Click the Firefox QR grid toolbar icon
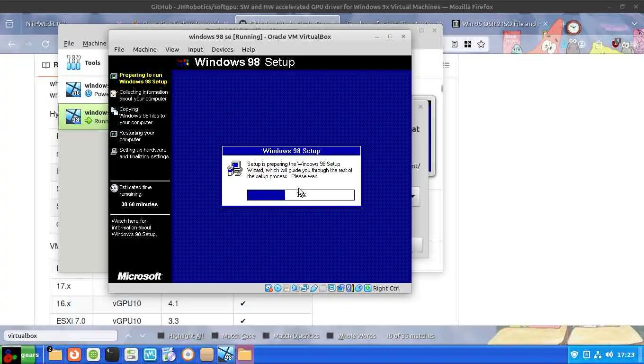This screenshot has height=364, width=644. point(468,44)
